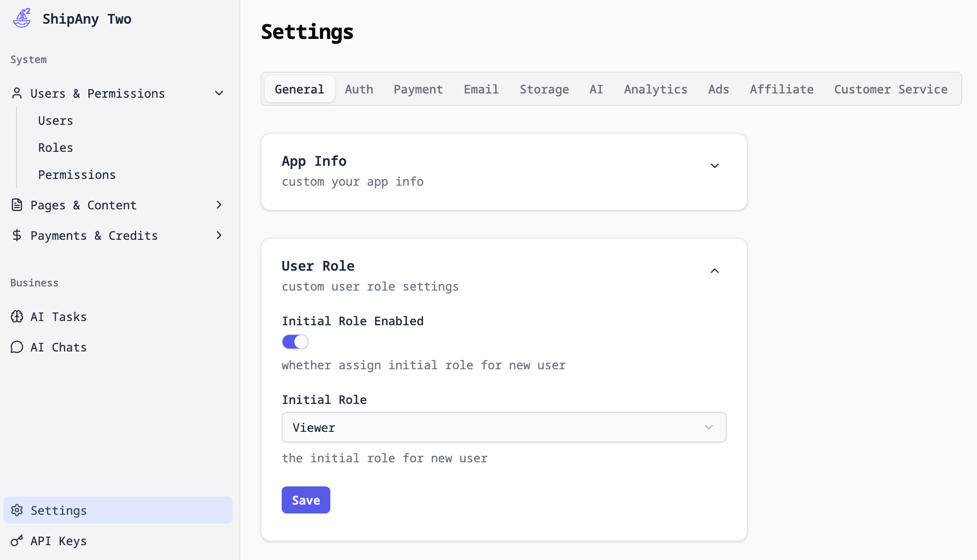Open the Initial Role Viewer dropdown

(x=504, y=427)
